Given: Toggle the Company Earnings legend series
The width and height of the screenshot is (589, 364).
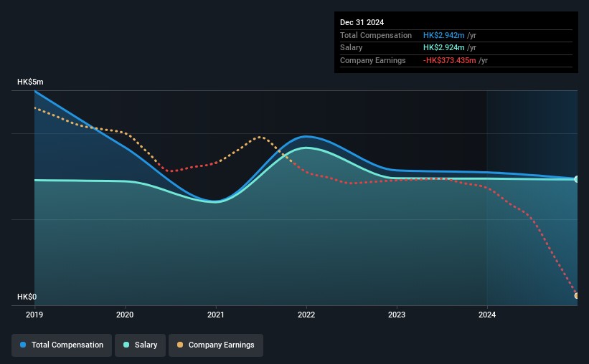Looking at the screenshot, I should click(216, 345).
